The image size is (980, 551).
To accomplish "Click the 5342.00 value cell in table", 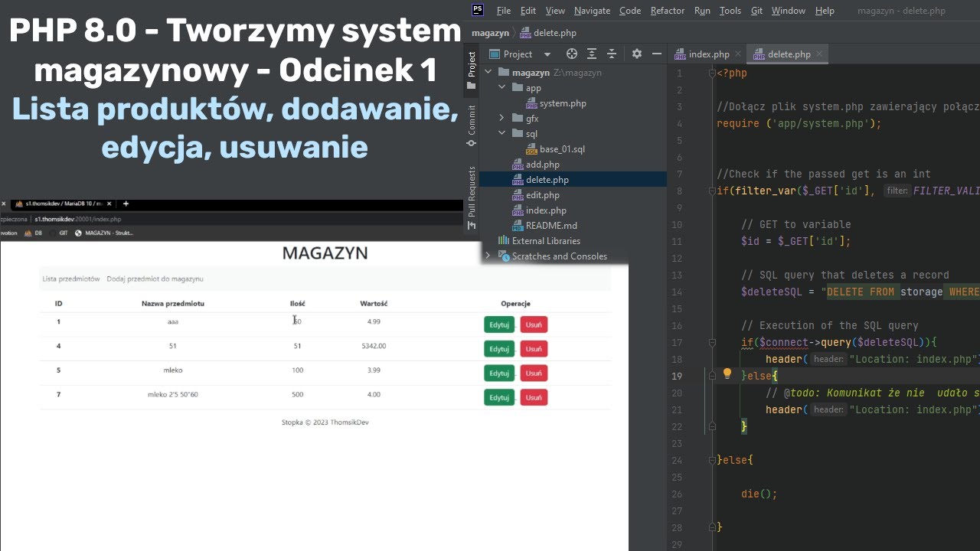I will [374, 346].
